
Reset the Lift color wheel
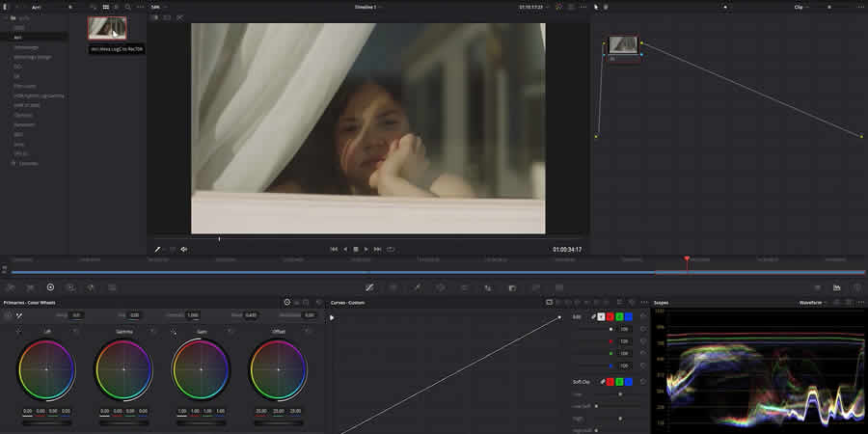coord(75,332)
